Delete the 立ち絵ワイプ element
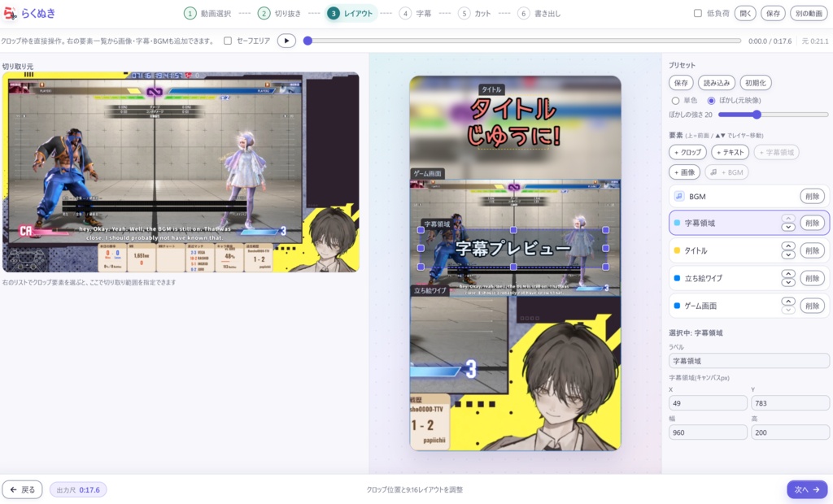The height and width of the screenshot is (504, 833). [813, 278]
